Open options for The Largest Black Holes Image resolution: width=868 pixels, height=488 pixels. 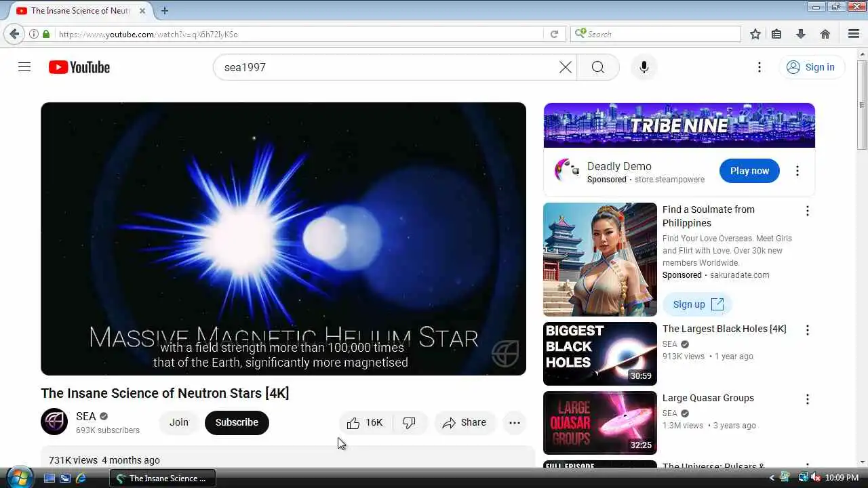[x=807, y=330]
